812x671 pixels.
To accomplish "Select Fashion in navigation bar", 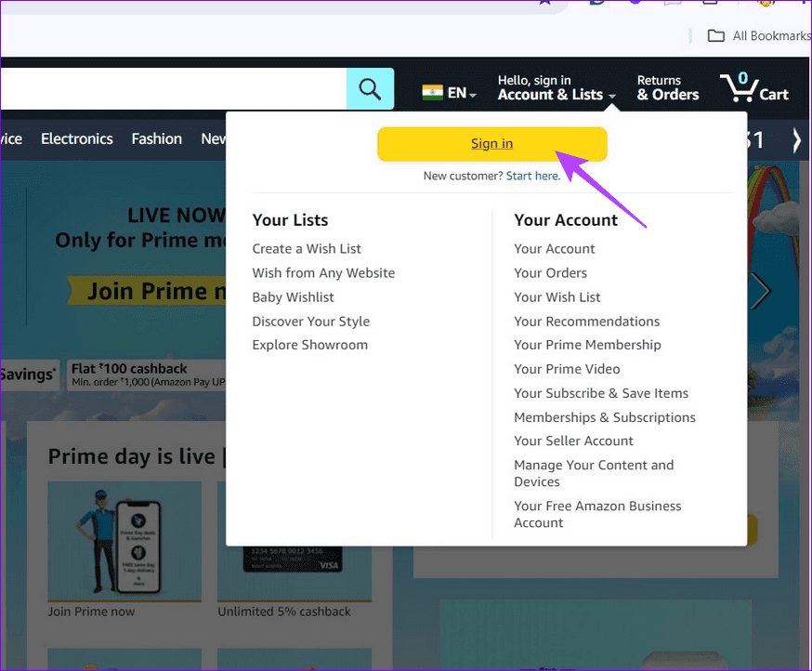I will pyautogui.click(x=156, y=138).
